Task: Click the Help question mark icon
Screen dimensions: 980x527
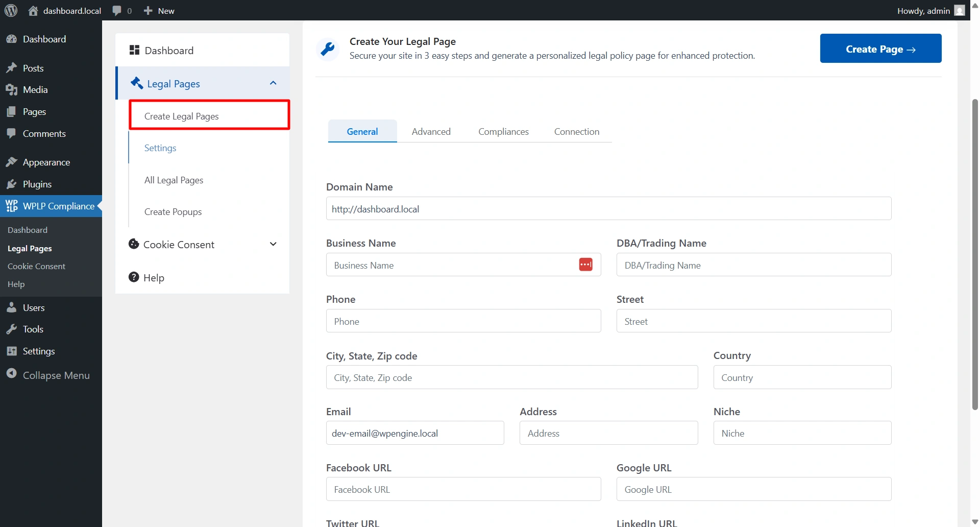Action: coord(134,277)
